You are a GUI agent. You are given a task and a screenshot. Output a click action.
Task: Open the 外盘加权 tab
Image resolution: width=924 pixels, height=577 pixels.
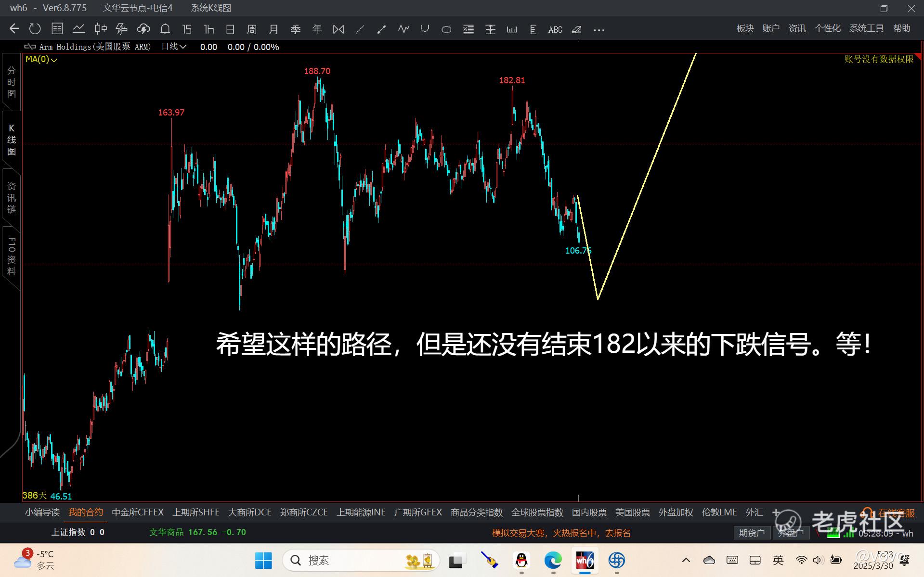point(676,513)
